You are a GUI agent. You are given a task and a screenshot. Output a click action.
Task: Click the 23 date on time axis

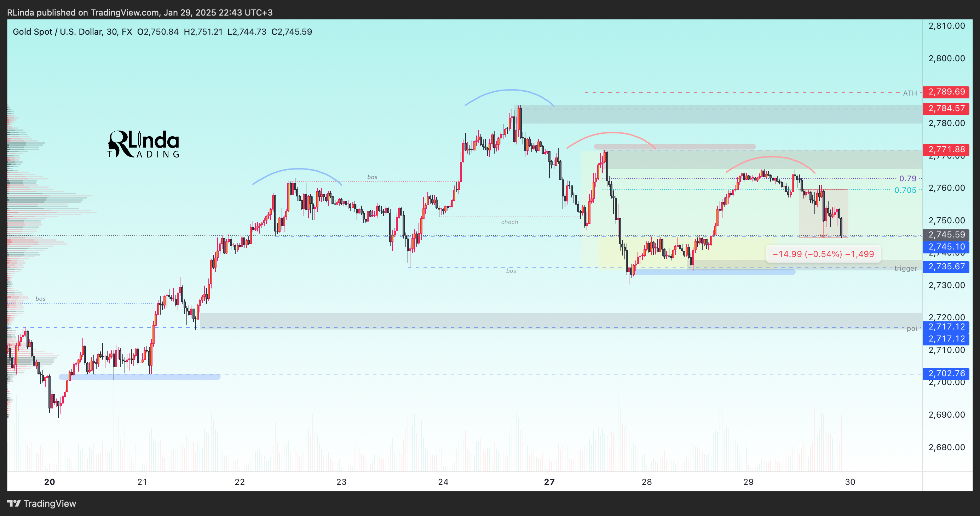coord(342,482)
